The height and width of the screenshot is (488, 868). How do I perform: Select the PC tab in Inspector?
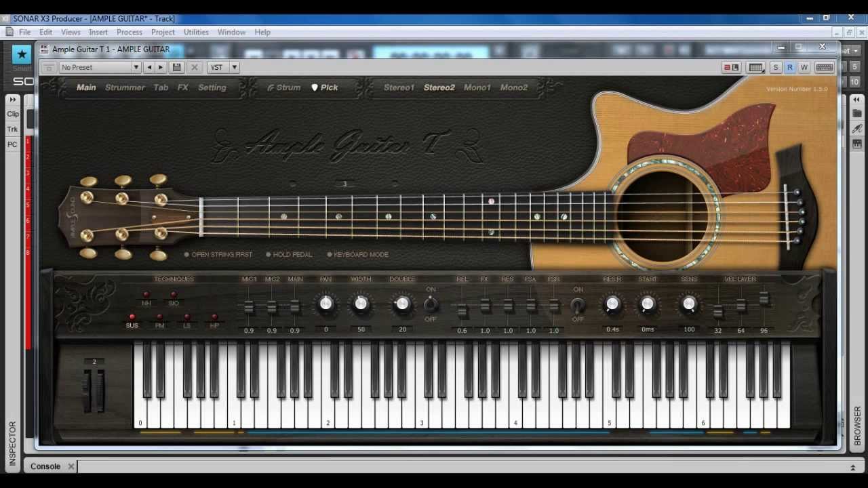point(13,144)
